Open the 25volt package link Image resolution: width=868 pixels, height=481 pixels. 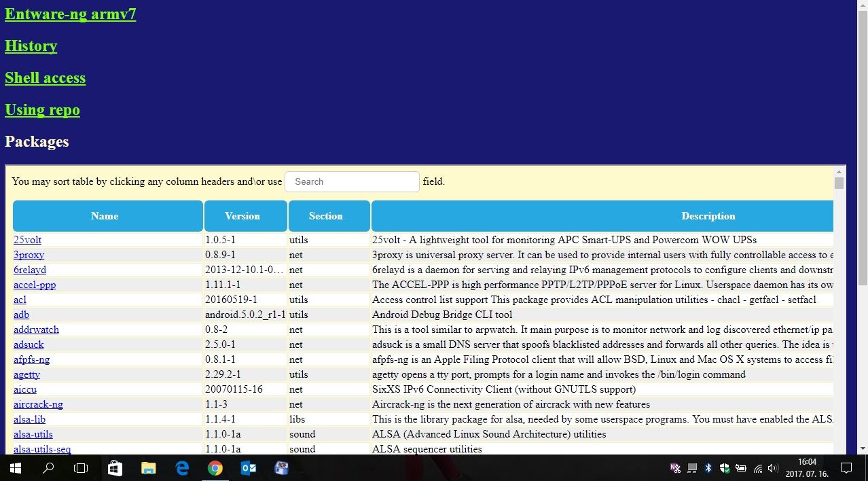click(x=27, y=240)
